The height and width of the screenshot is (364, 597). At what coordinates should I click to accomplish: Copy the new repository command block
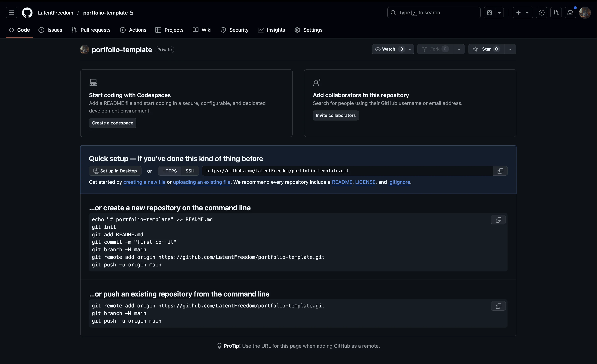(x=498, y=220)
